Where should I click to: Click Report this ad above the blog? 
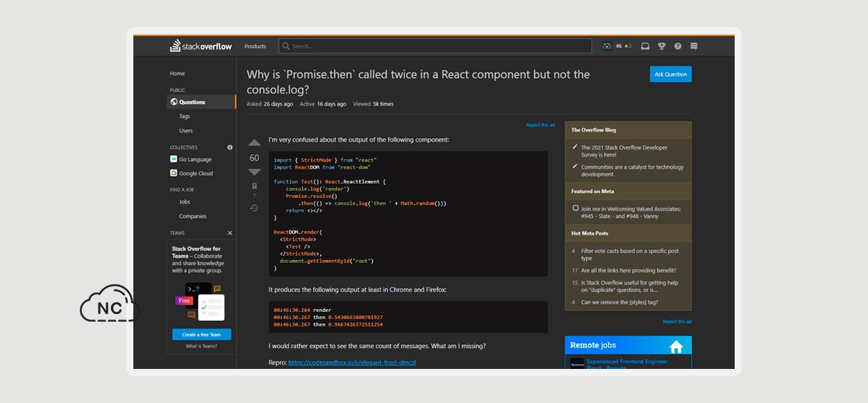point(540,125)
